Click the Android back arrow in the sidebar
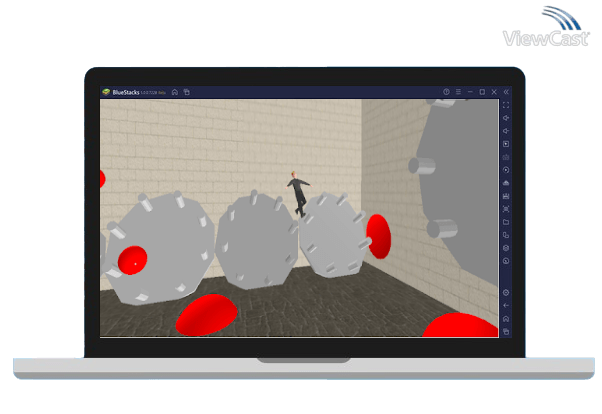Image resolution: width=602 pixels, height=414 pixels. pos(506,306)
